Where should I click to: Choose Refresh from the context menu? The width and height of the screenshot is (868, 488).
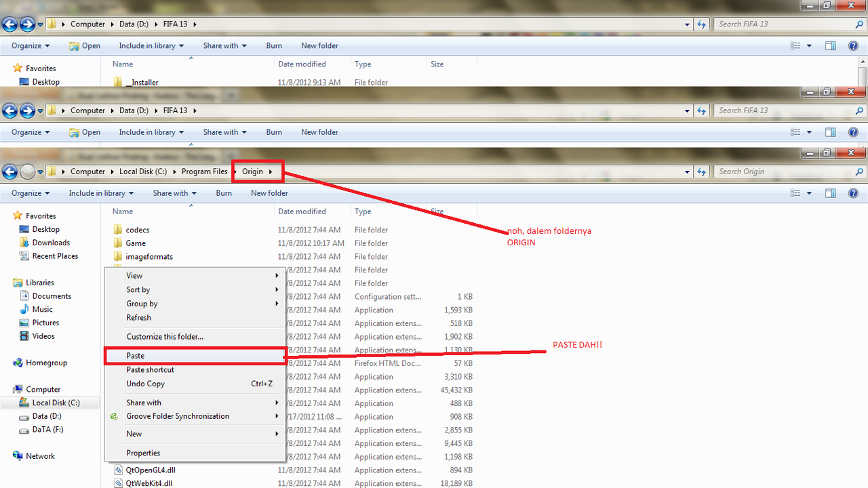tap(195, 318)
